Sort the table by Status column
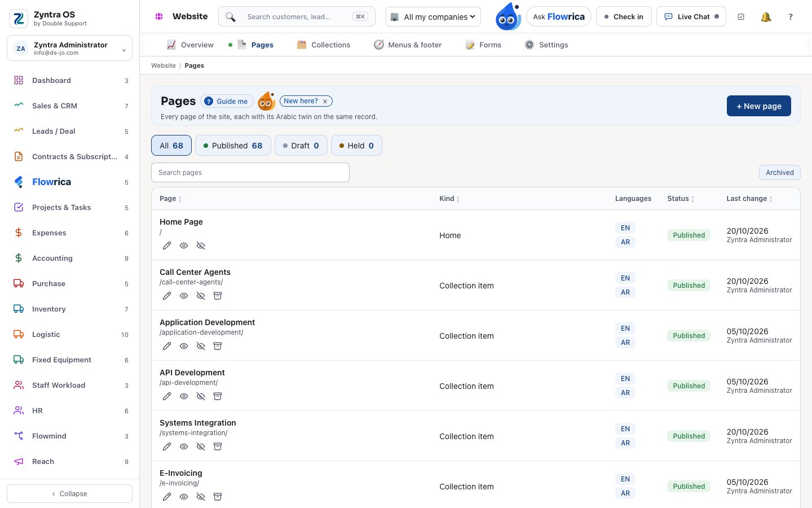The height and width of the screenshot is (508, 812). (x=681, y=199)
